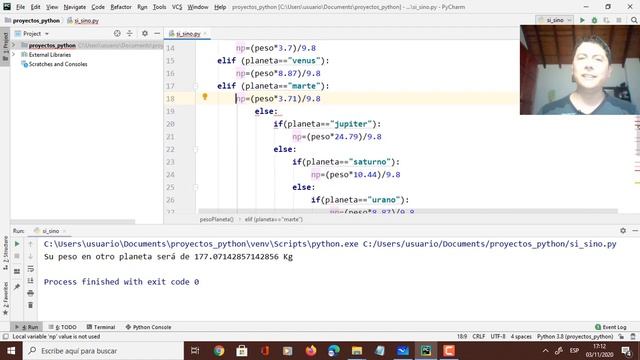This screenshot has width=640, height=360.
Task: Open Project view dropdown
Action: coord(32,33)
